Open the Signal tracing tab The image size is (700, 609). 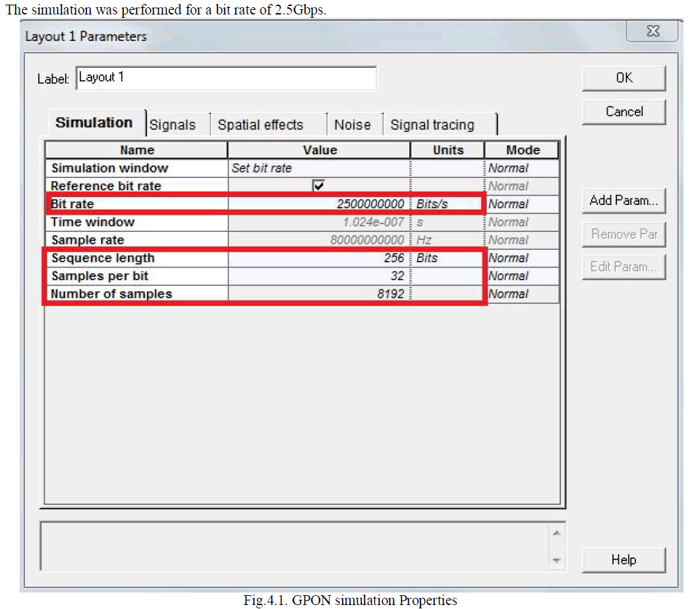coord(432,125)
